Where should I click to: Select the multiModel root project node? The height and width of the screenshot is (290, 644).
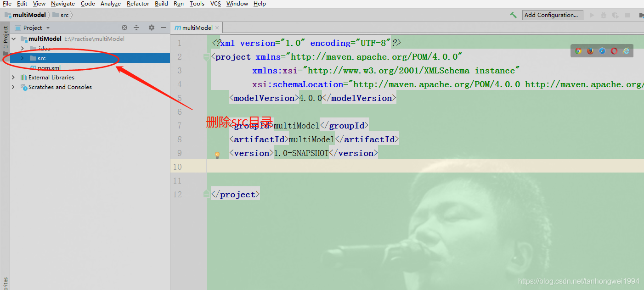[x=45, y=39]
